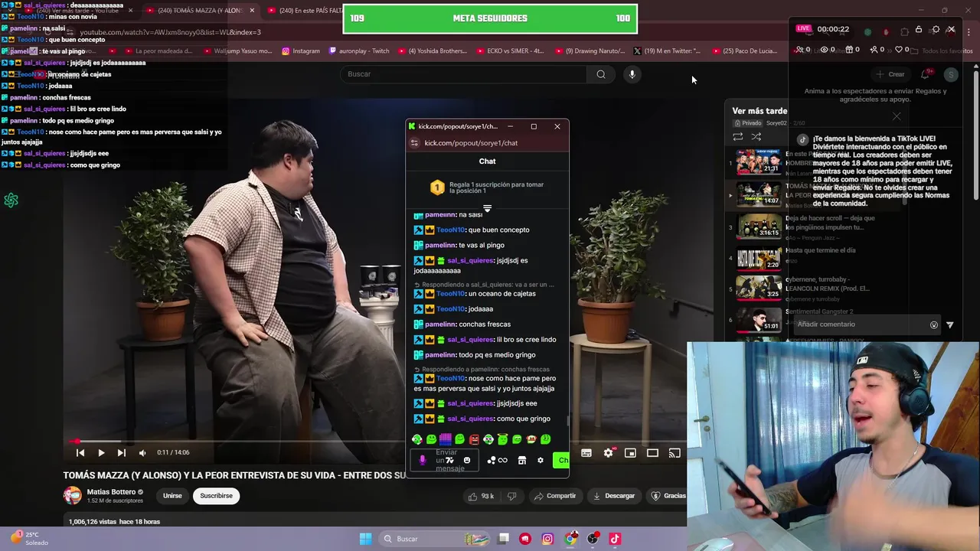Open emoji picker in Kick chat input
The image size is (980, 551).
tap(467, 460)
